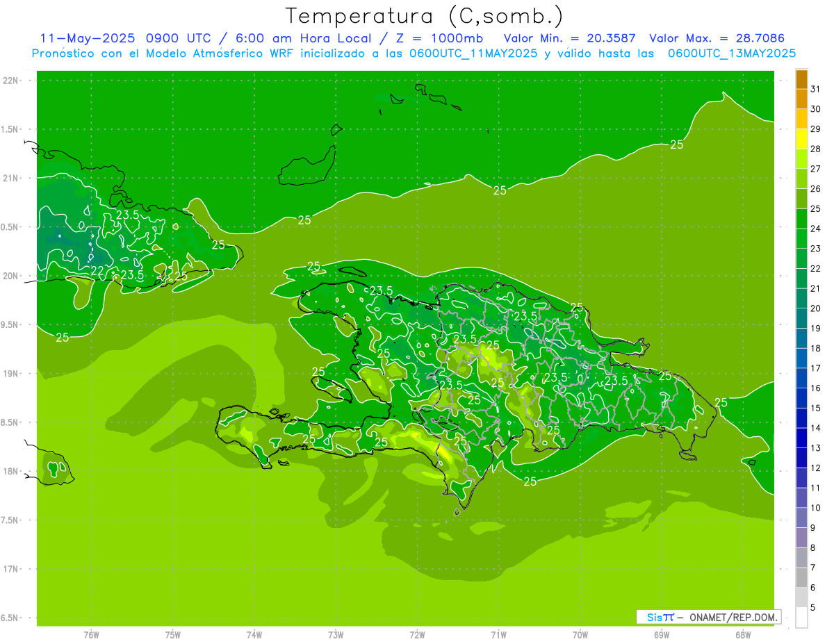Click 'Valor Max. = 28.7086' value
The height and width of the screenshot is (644, 834).
pos(717,38)
